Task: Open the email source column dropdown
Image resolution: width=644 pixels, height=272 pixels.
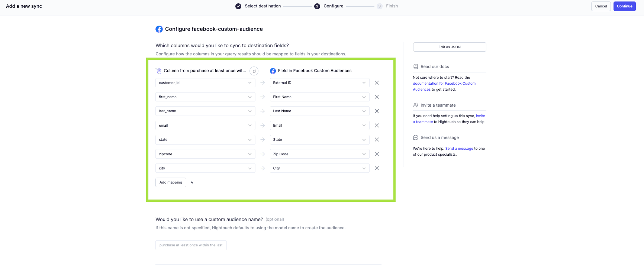Action: tap(205, 126)
